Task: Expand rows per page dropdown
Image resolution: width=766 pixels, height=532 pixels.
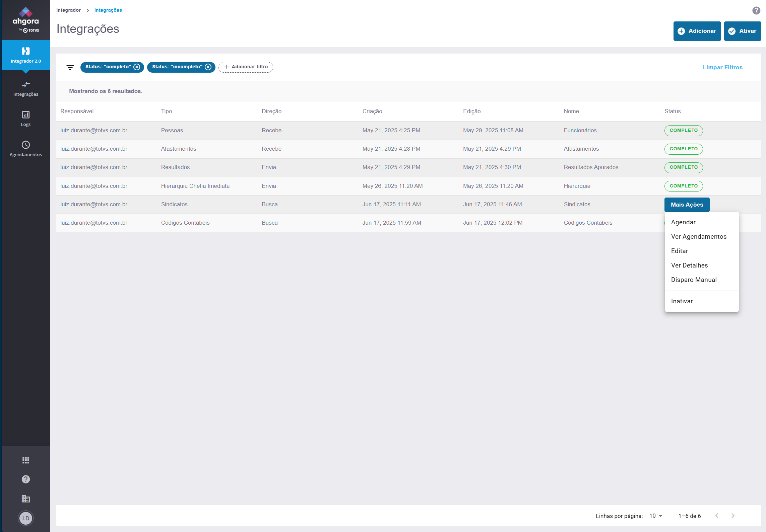Action: [656, 516]
